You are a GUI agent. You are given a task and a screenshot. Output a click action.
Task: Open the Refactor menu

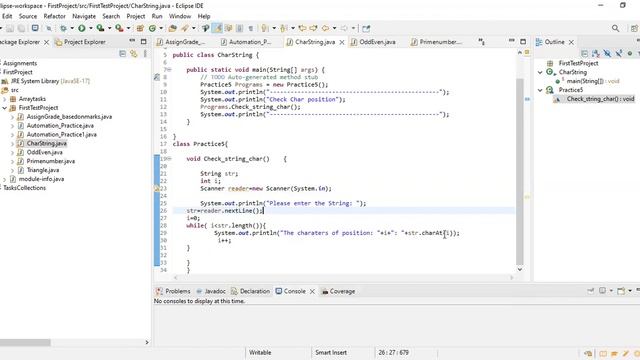[x=55, y=16]
